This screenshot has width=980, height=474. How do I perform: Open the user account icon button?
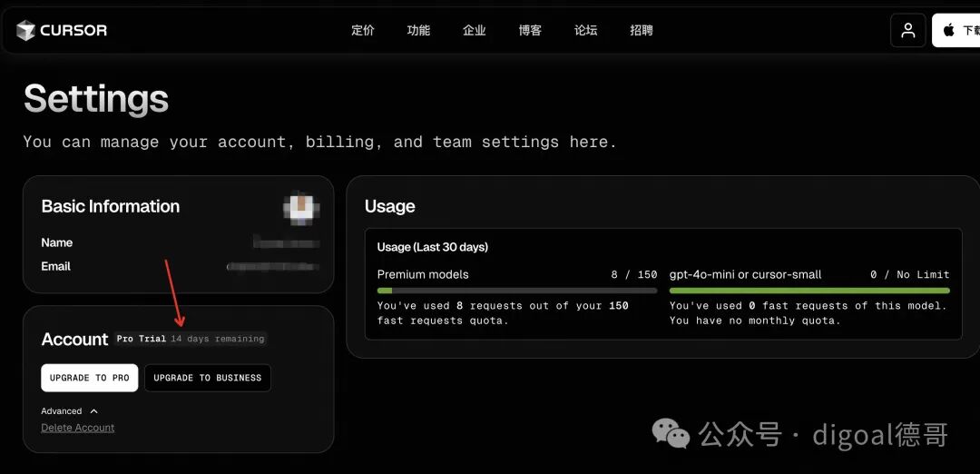[907, 30]
